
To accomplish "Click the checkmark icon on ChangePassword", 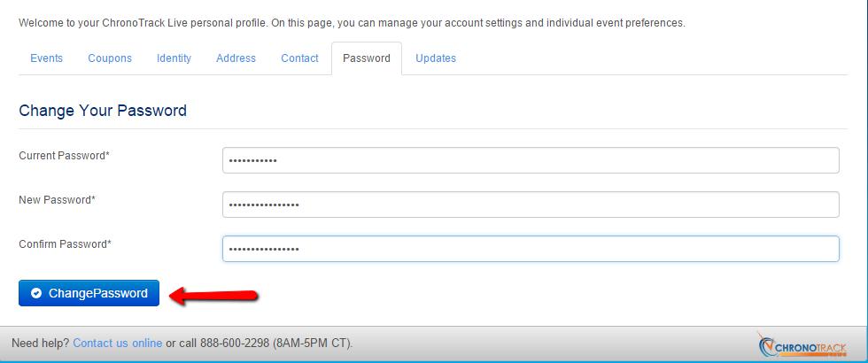I will (36, 293).
